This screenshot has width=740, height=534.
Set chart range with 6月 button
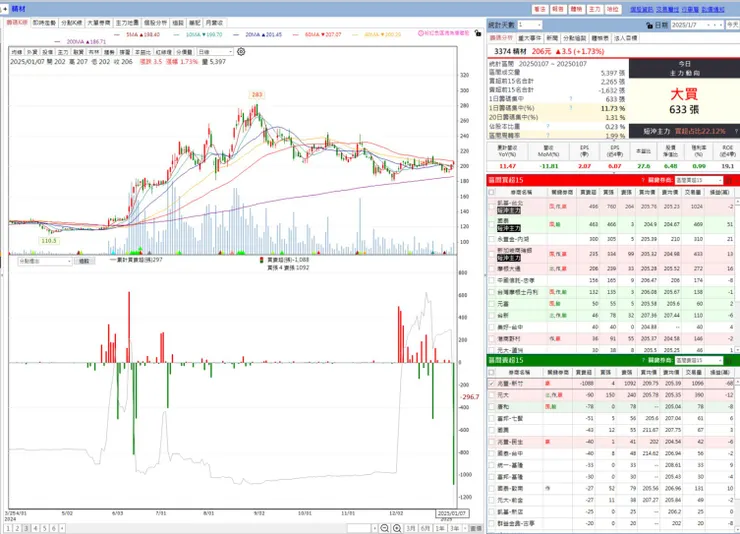point(426,528)
